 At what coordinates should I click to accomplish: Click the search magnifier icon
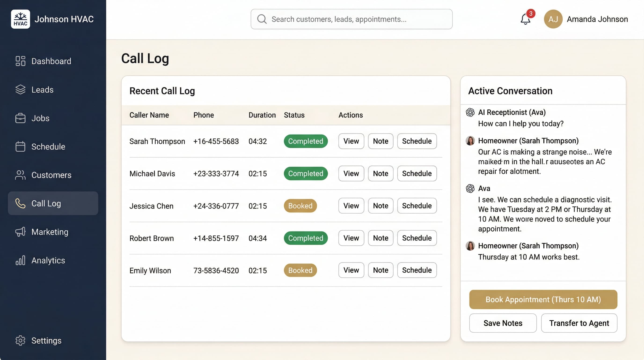pos(262,19)
